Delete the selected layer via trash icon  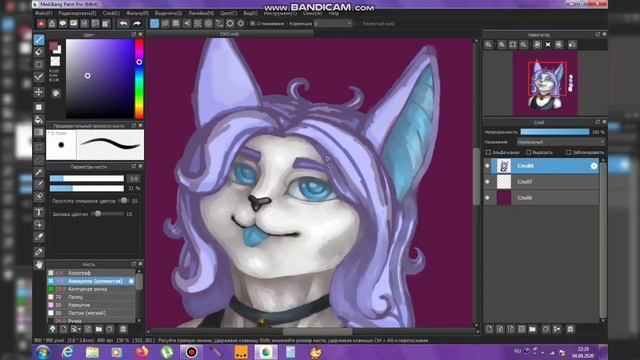pos(570,329)
